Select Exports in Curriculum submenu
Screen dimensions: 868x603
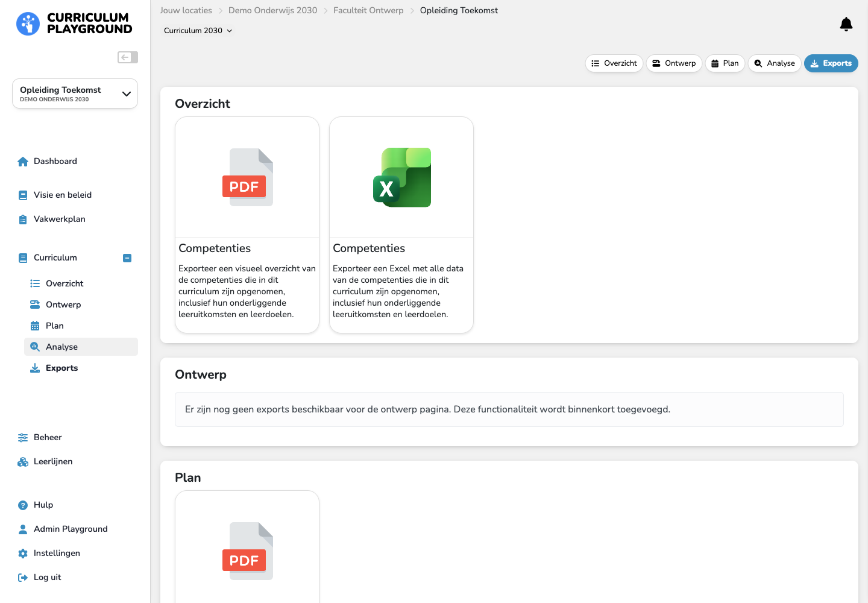coord(81,368)
